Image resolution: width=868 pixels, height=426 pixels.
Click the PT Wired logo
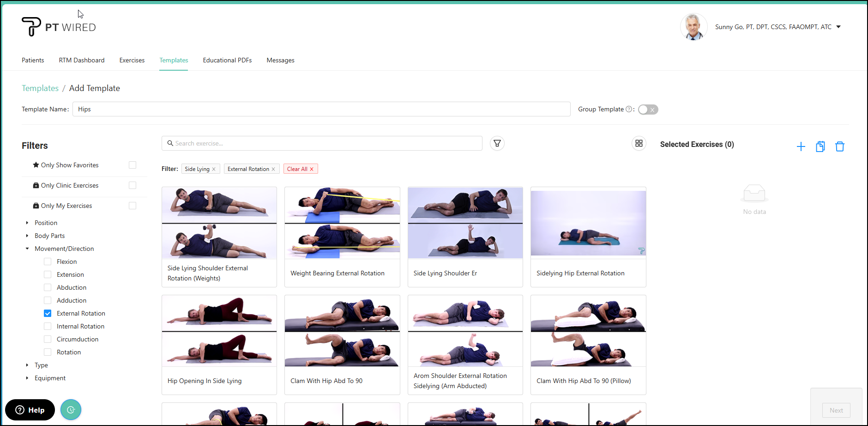(59, 27)
